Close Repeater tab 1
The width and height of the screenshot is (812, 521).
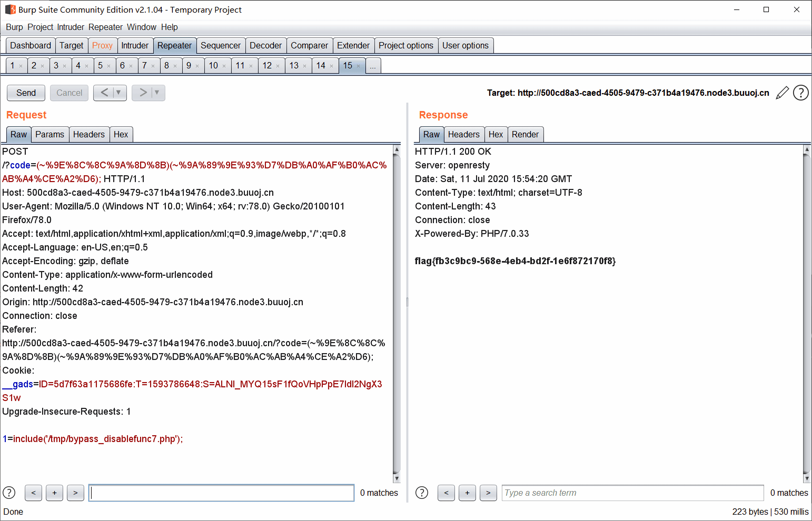click(21, 66)
